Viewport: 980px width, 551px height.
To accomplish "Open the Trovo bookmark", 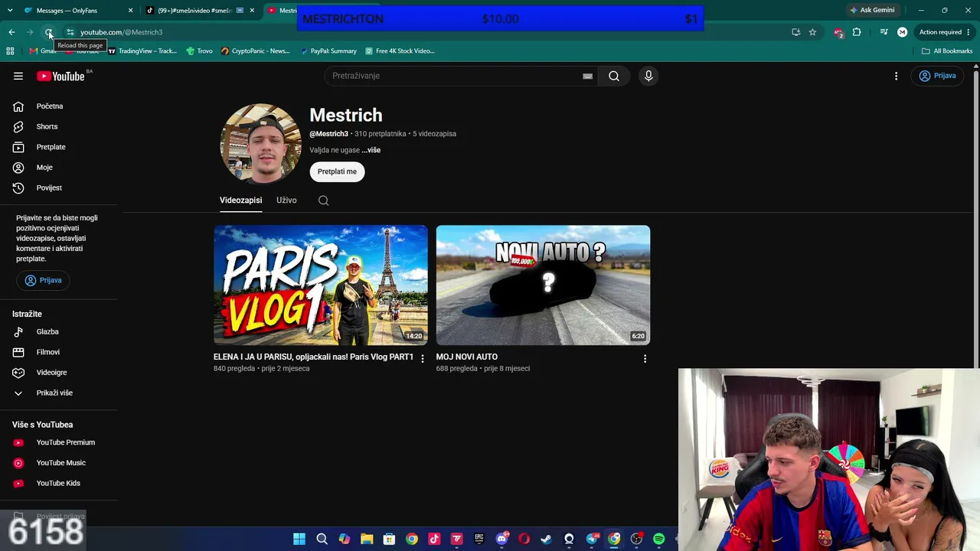I will click(x=200, y=51).
